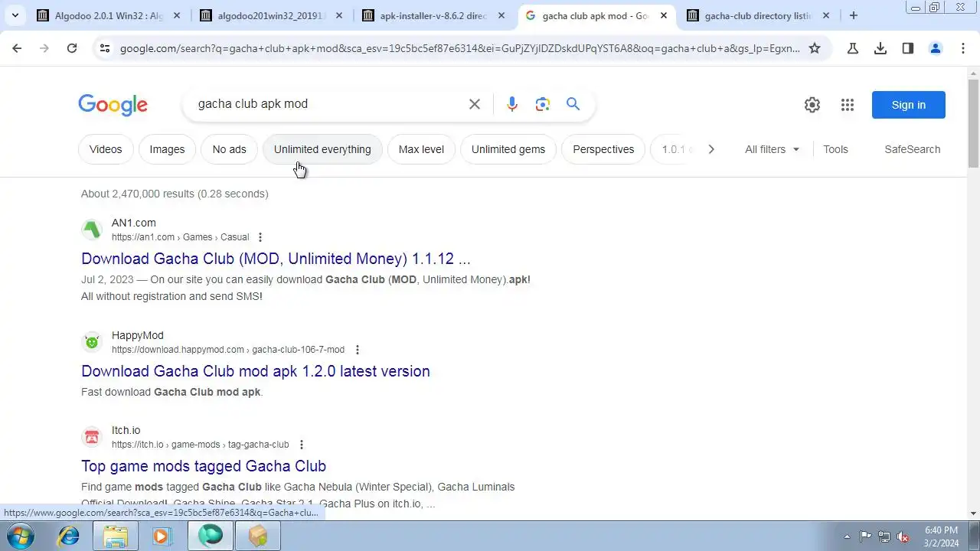Open the three-dot menu beside the Itch.io result
This screenshot has height=551, width=980.
pyautogui.click(x=302, y=445)
